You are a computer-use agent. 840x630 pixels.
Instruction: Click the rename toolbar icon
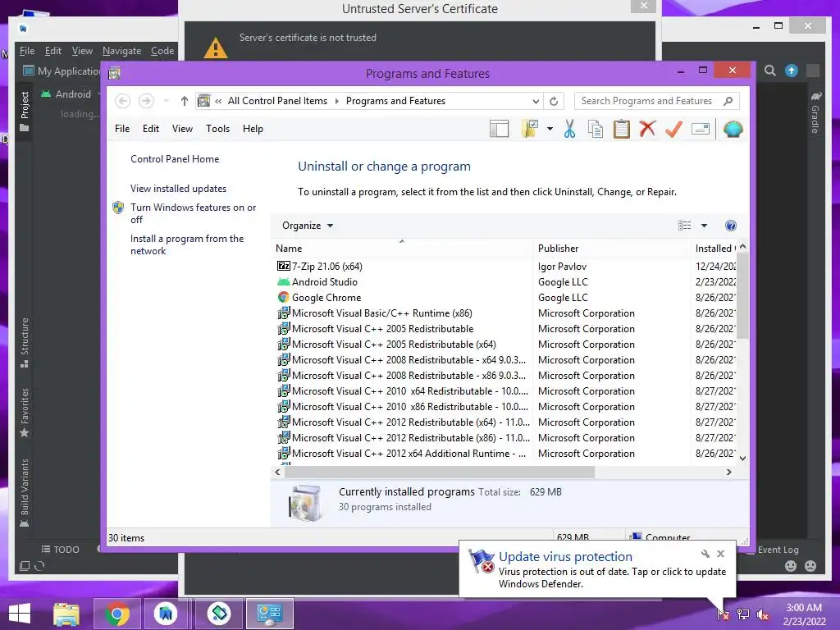point(701,129)
